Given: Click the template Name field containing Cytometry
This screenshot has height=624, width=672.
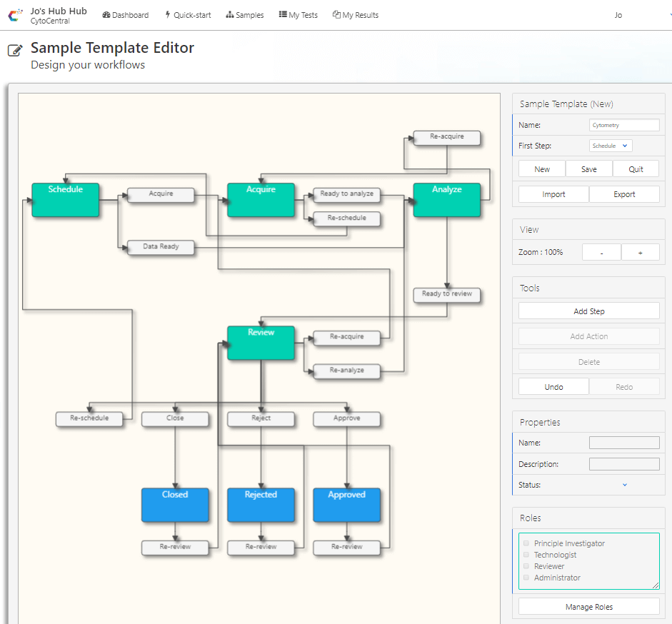Looking at the screenshot, I should click(624, 125).
